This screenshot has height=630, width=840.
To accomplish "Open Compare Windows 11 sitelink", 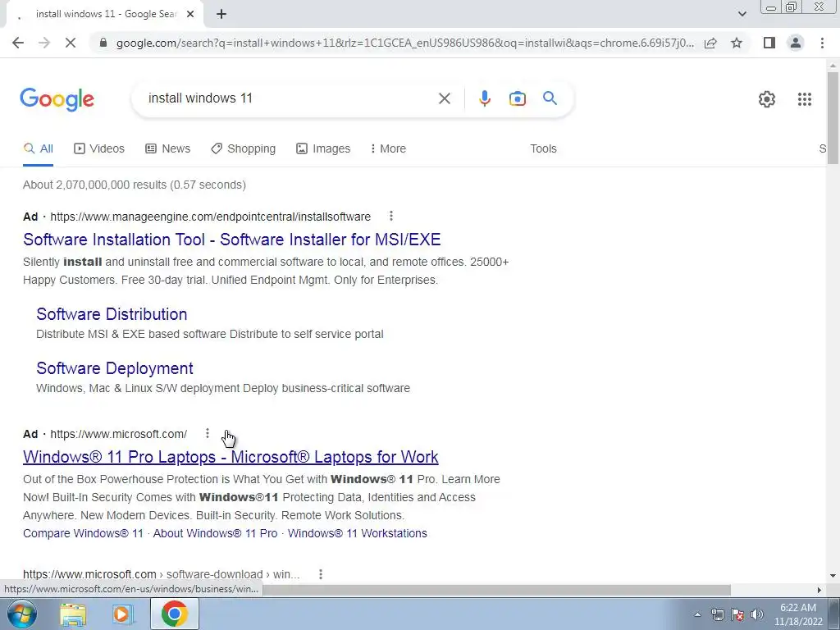I will tap(83, 533).
